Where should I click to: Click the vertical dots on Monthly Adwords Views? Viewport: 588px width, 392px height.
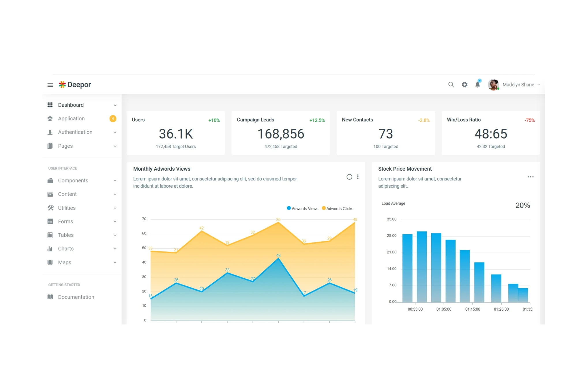[x=358, y=177]
